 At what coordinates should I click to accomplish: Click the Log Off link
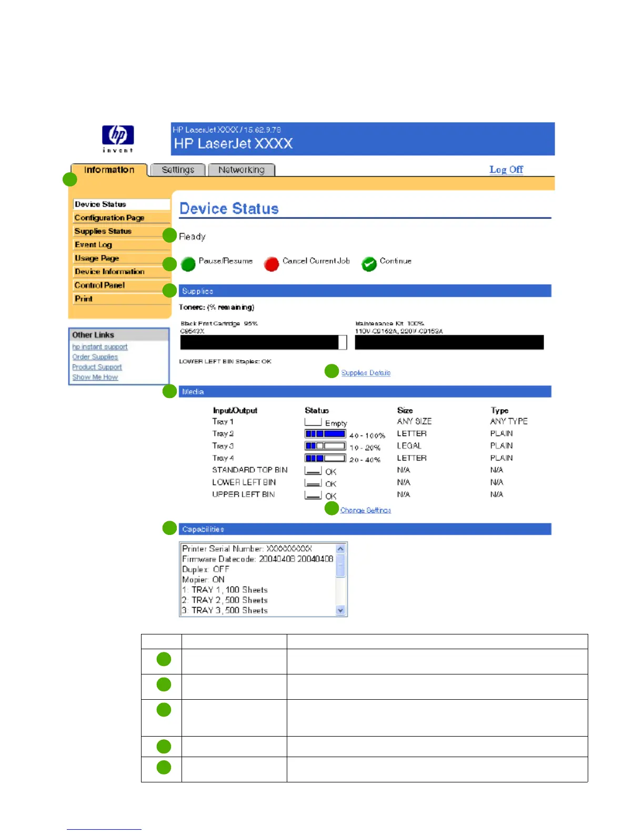tap(506, 170)
